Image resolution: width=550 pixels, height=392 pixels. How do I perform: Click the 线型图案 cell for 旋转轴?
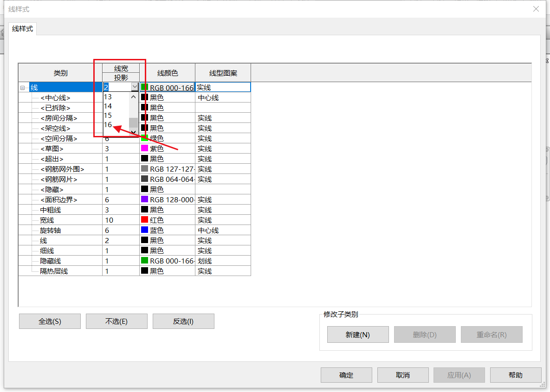[223, 231]
